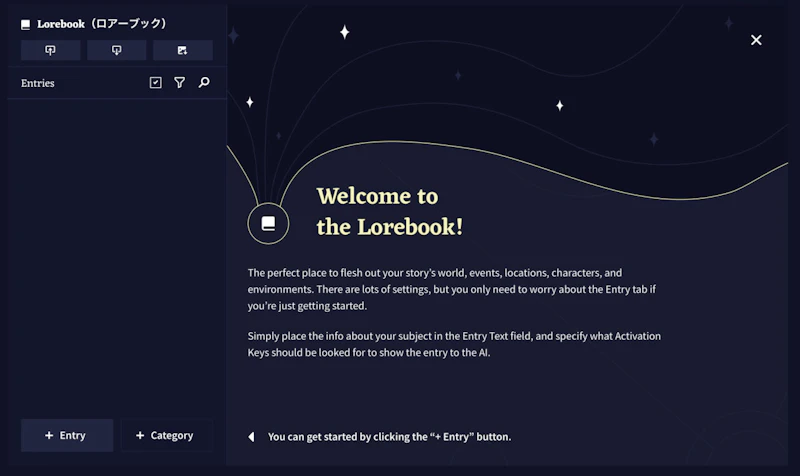Close the Lorebook window with the X
Viewport: 800px width, 476px height.
pyautogui.click(x=756, y=40)
